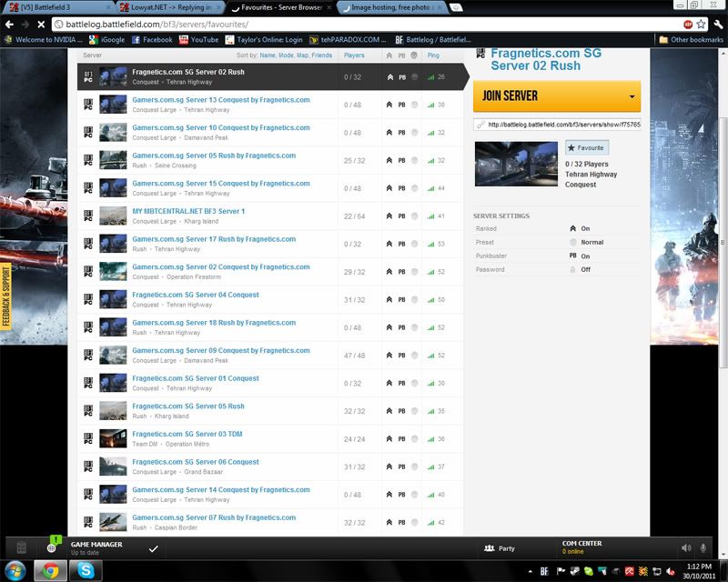Image resolution: width=728 pixels, height=582 pixels.
Task: Sort servers by Map
Action: pyautogui.click(x=302, y=55)
